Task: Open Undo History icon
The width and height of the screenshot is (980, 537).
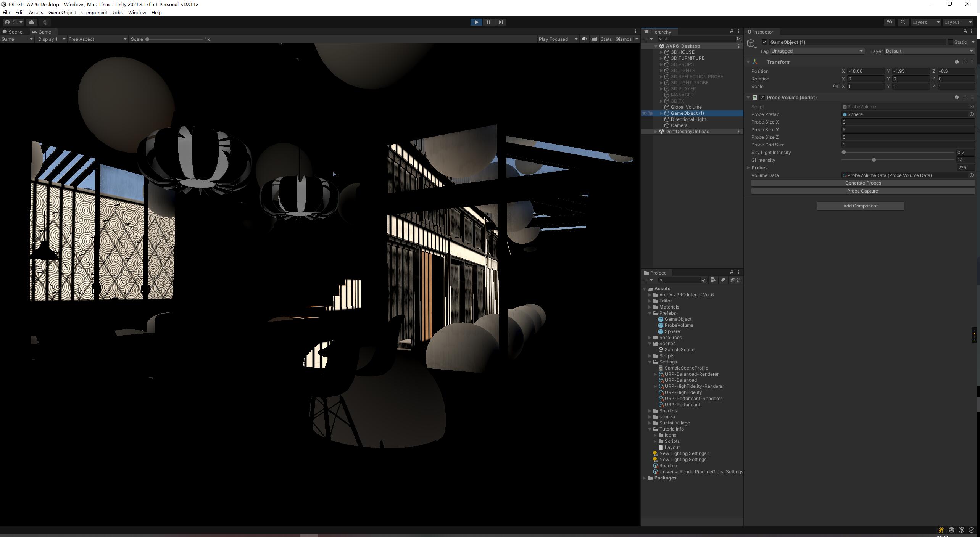Action: (889, 22)
